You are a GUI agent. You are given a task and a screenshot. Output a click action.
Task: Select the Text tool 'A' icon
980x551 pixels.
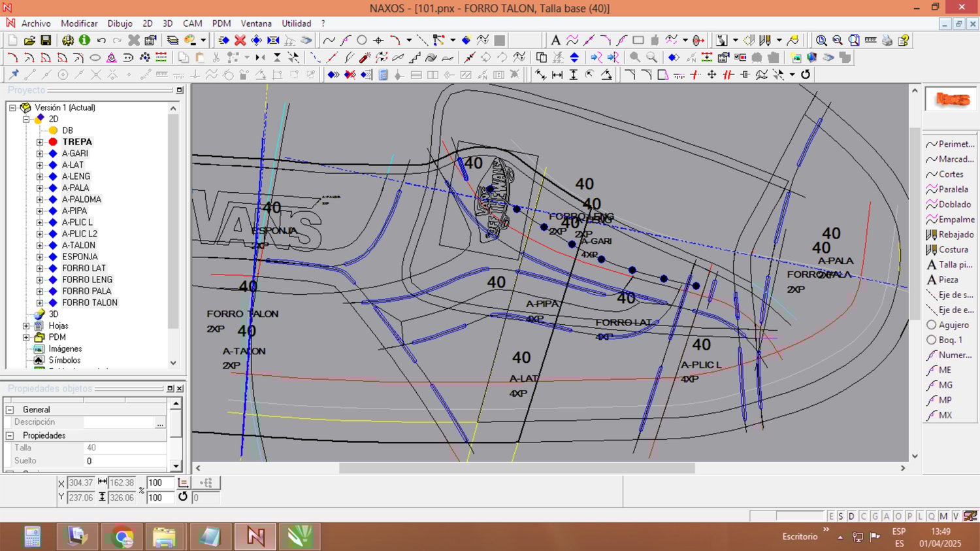point(555,41)
